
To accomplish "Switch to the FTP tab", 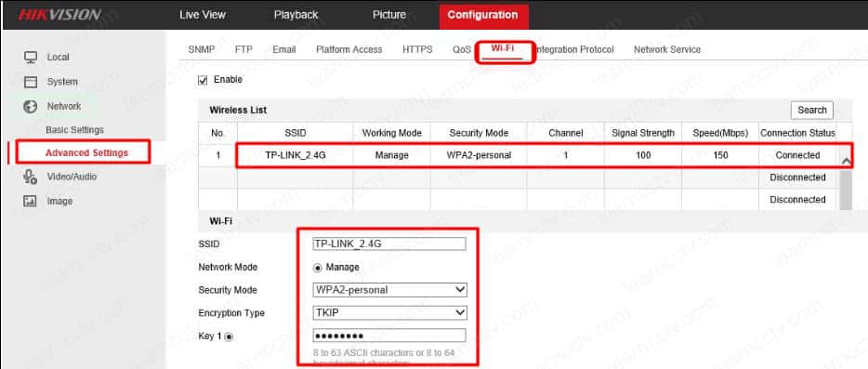I will [243, 50].
